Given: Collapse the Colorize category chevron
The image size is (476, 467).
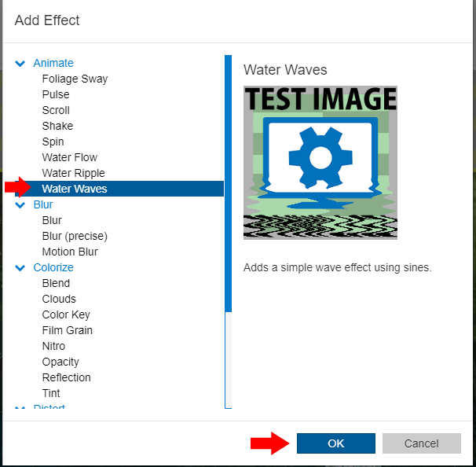Looking at the screenshot, I should pos(20,267).
